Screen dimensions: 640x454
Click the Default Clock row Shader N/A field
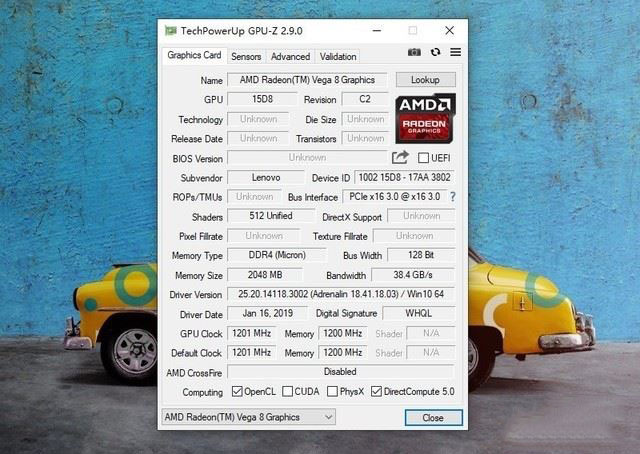(x=431, y=352)
